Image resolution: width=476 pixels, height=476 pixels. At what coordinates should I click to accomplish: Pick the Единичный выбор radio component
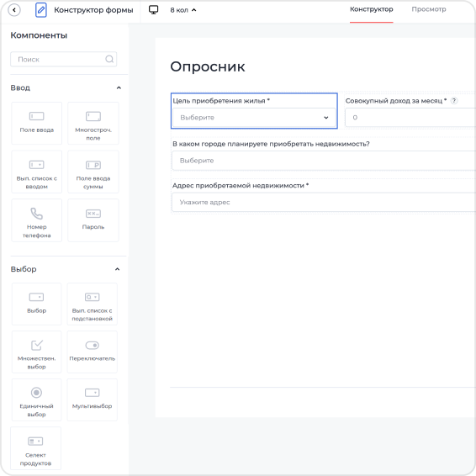click(37, 399)
